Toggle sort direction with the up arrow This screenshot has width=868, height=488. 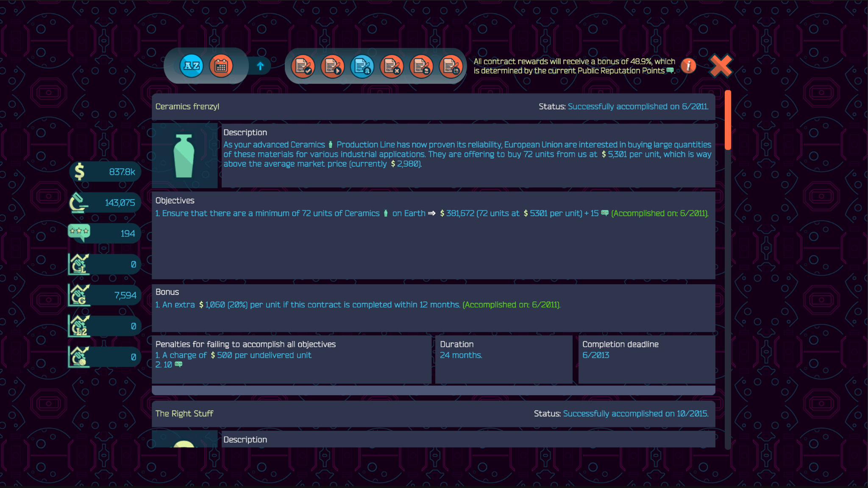tap(260, 66)
